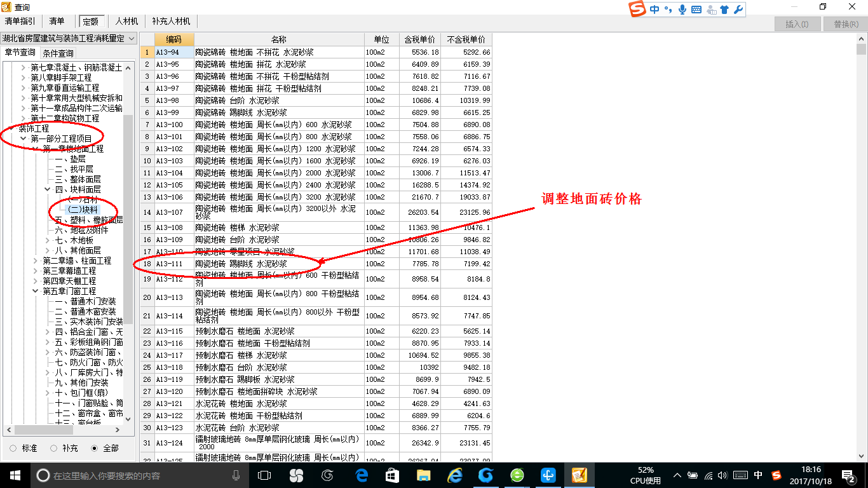This screenshot has height=488, width=868.
Task: Show hidden system tray icons
Action: [x=678, y=475]
